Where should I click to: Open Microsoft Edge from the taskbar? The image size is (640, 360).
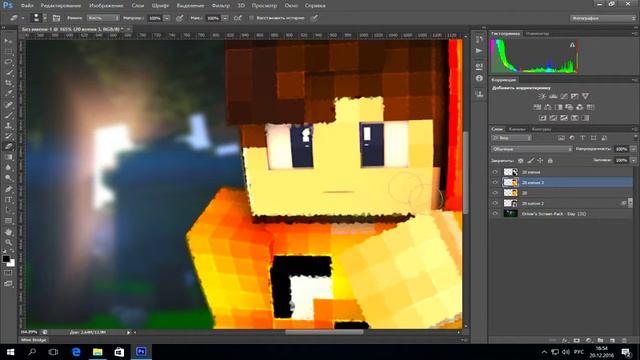click(x=76, y=352)
